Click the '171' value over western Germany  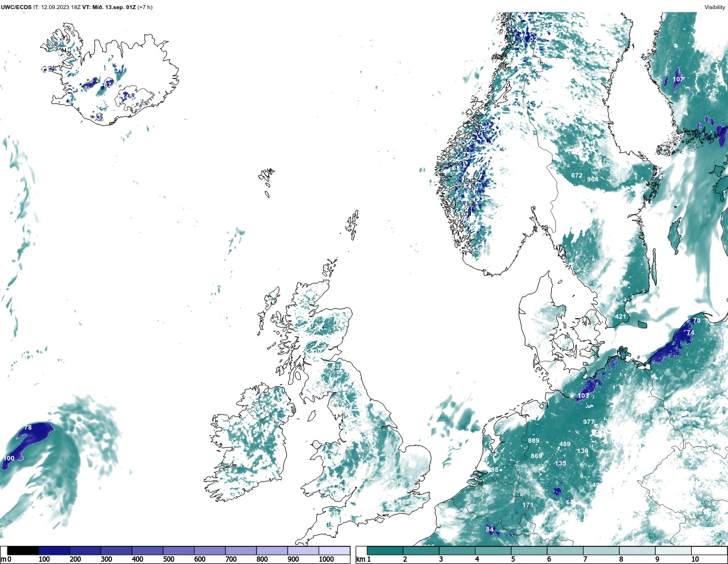[x=528, y=505]
